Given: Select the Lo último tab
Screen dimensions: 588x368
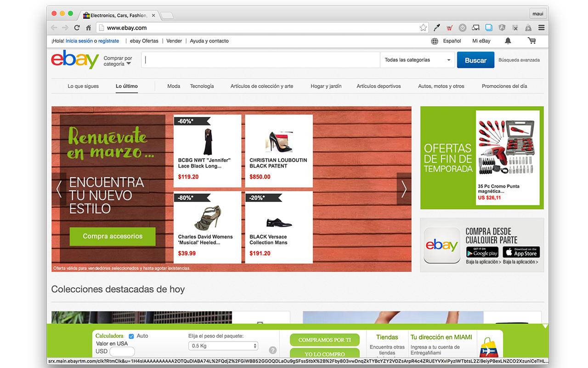Looking at the screenshot, I should point(127,86).
